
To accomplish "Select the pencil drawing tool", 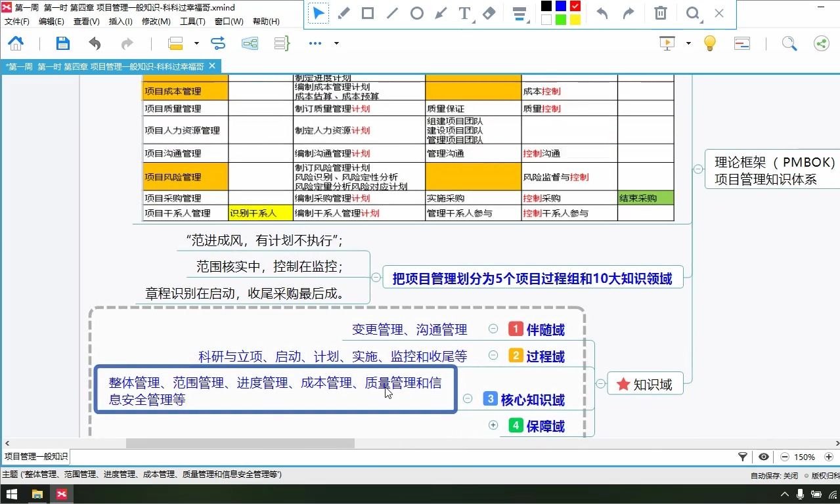I will 343,12.
